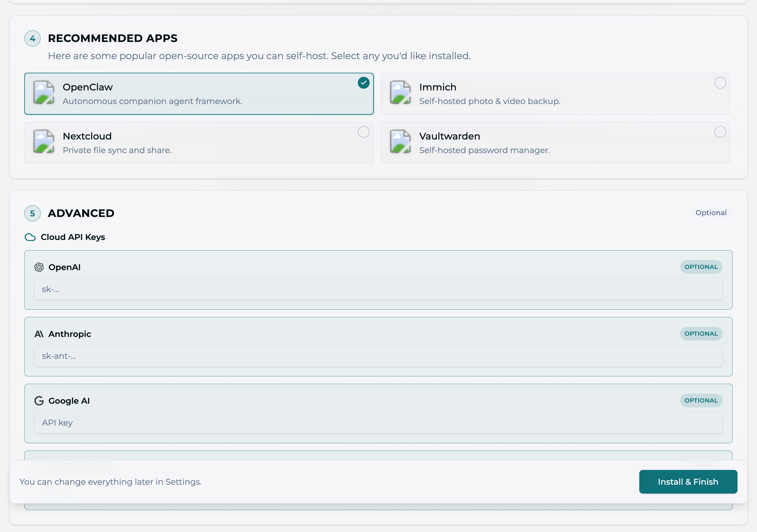Click the OpenAI provider name
The height and width of the screenshot is (532, 757).
[64, 267]
